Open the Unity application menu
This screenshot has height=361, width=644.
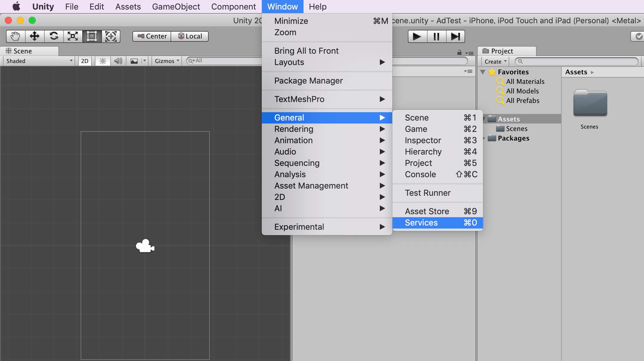[43, 7]
